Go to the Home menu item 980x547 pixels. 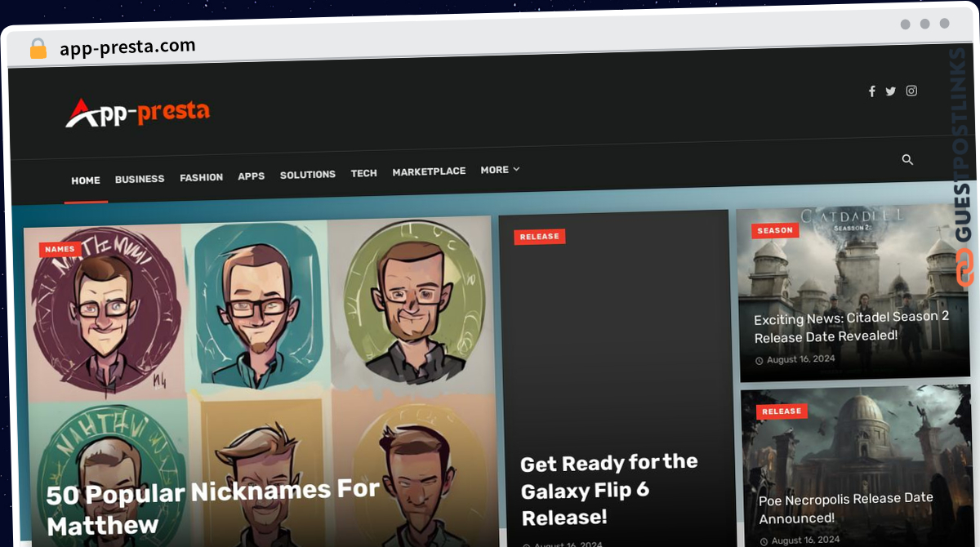point(86,180)
